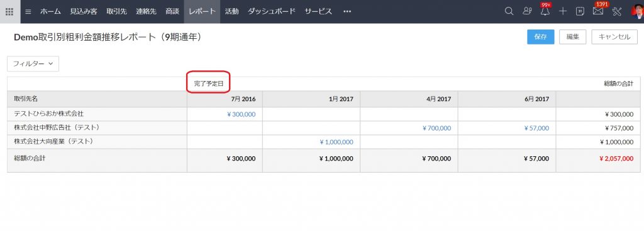This screenshot has width=644, height=231.
Task: Click the キャンセル button
Action: (614, 36)
